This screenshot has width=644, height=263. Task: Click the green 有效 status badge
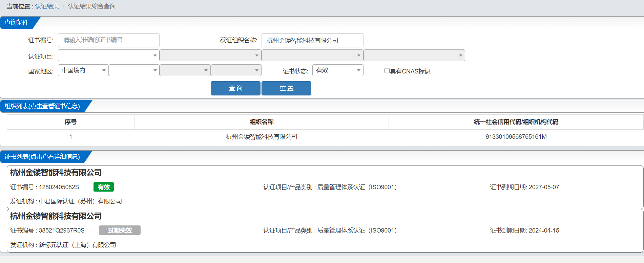pos(104,187)
